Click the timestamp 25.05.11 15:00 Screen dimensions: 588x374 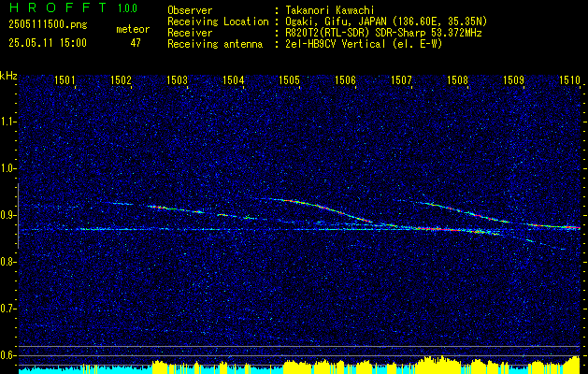click(48, 43)
